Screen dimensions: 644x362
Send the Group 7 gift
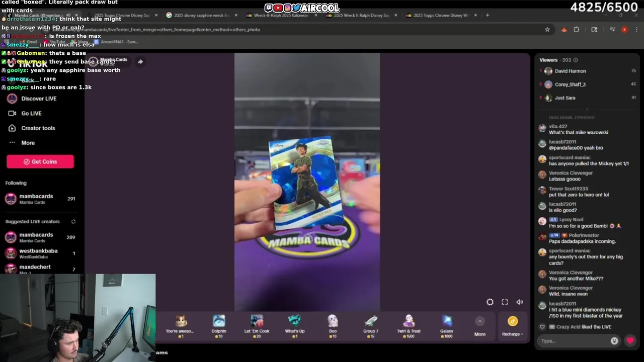click(x=371, y=326)
